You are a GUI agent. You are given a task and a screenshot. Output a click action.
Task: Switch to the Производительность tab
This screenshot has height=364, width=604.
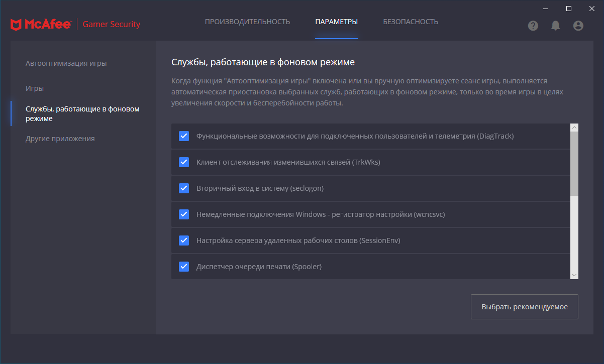pyautogui.click(x=247, y=22)
